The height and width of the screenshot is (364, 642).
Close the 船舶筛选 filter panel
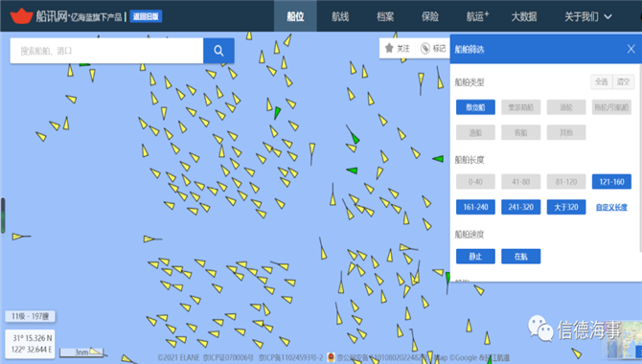point(631,49)
